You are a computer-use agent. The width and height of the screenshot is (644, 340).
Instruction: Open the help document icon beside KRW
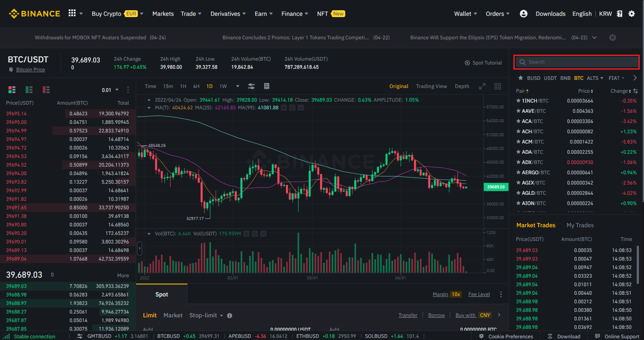[620, 14]
